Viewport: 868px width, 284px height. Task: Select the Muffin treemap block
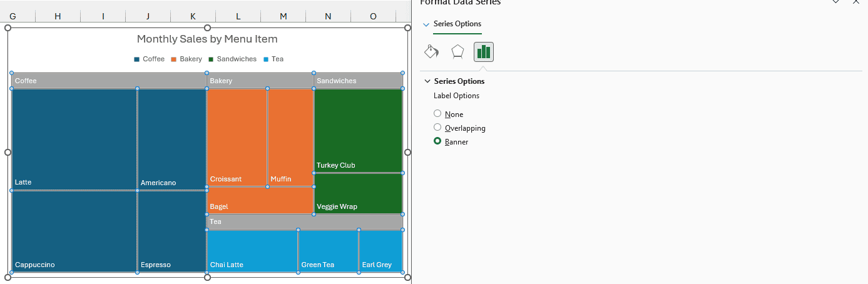290,138
